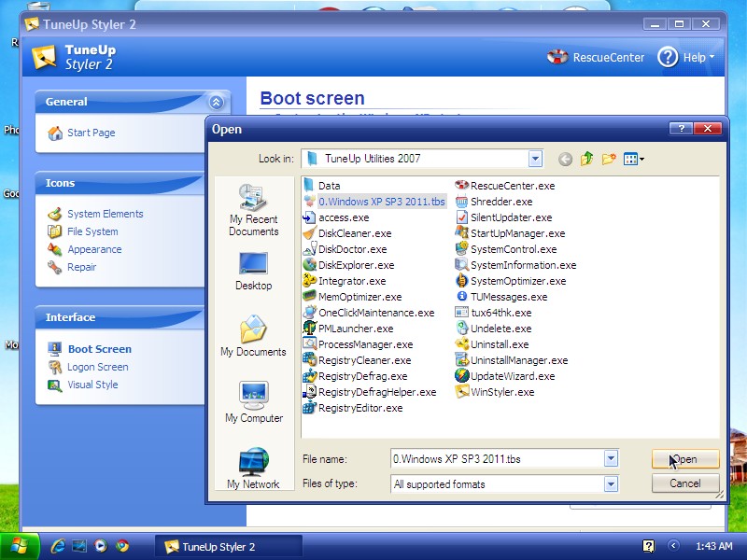Select SystemControl.exe file
The image size is (747, 560).
[x=506, y=249]
